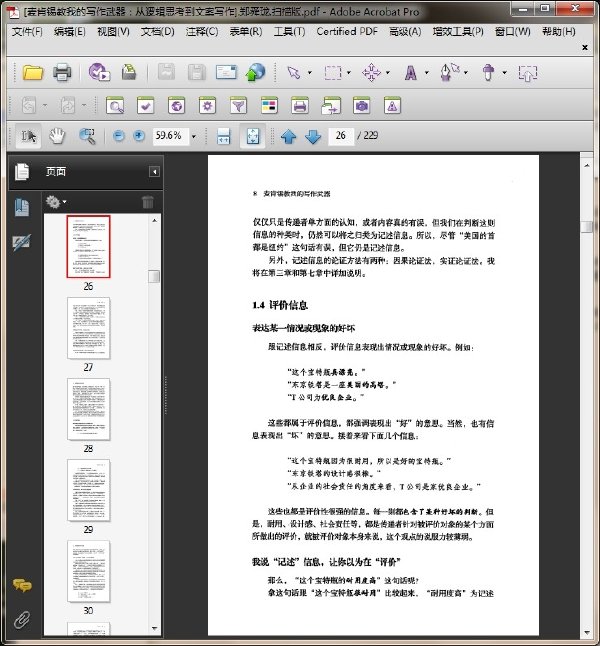Click the dashed box upload arrow icon
Viewport: 600px width, 646px height.
pos(527,73)
